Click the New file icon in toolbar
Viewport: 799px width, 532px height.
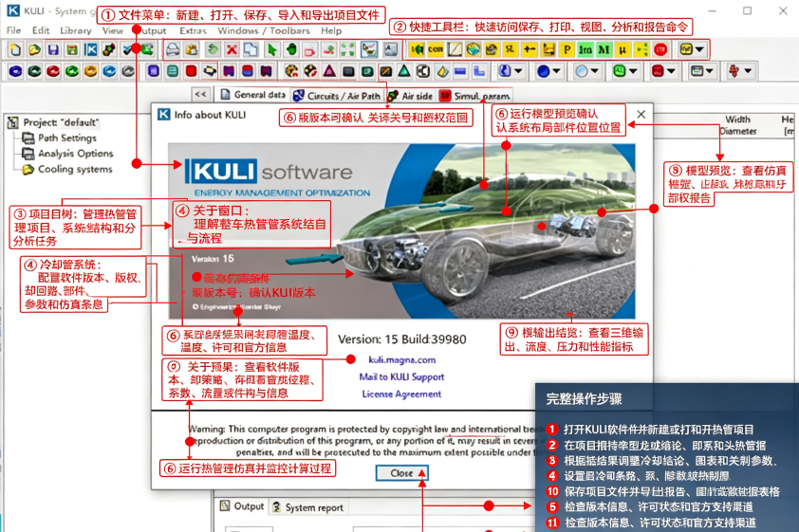(16, 49)
